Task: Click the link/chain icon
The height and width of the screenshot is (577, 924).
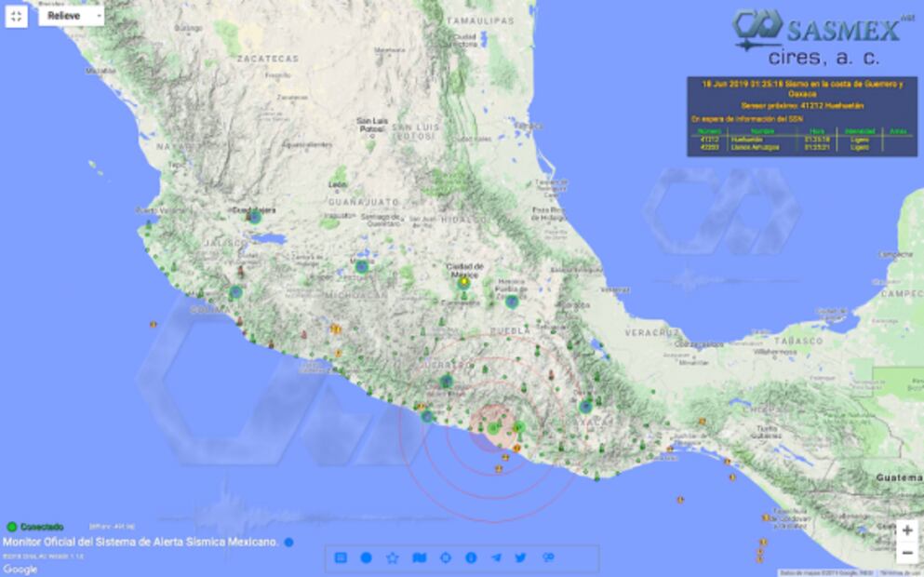Action: coord(548,557)
